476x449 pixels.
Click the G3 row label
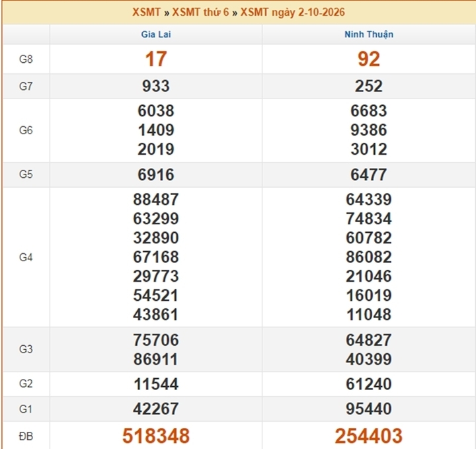[x=26, y=349]
